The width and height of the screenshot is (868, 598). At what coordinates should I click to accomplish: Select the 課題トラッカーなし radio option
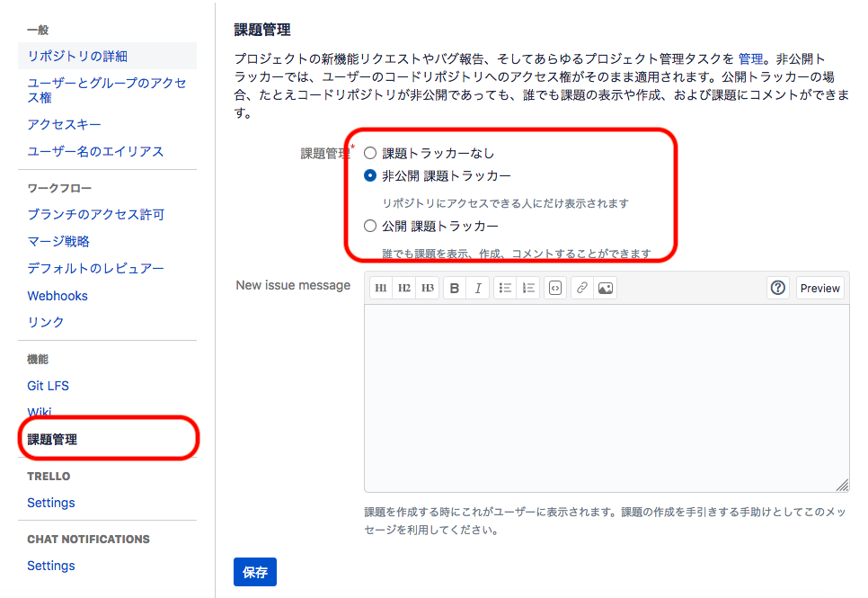pyautogui.click(x=368, y=153)
